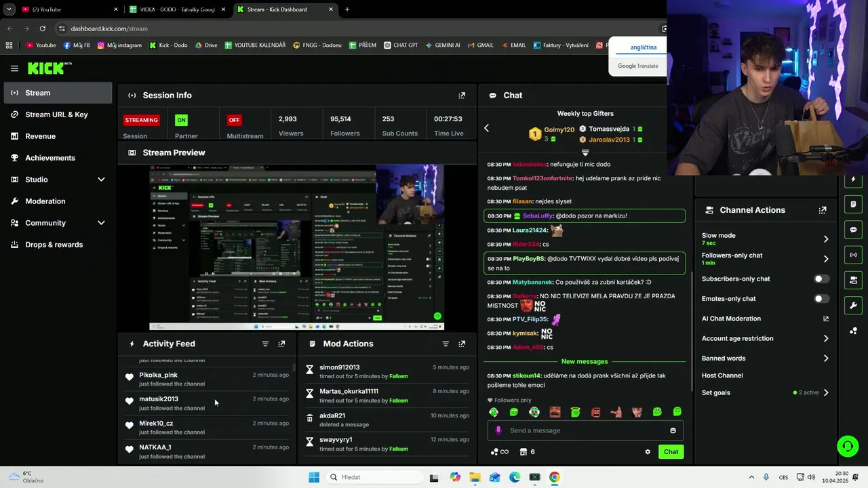The width and height of the screenshot is (868, 488).
Task: Reload the dashboard page in browser
Action: point(42,28)
